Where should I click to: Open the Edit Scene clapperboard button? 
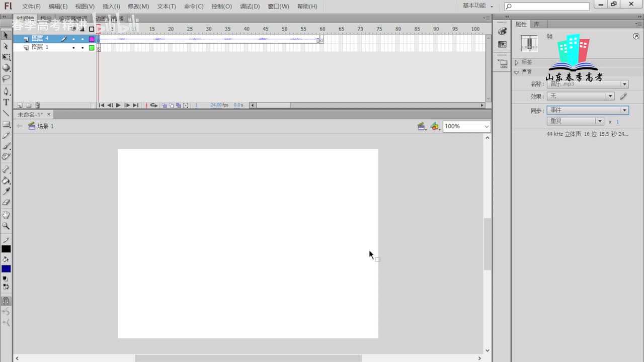click(x=422, y=127)
